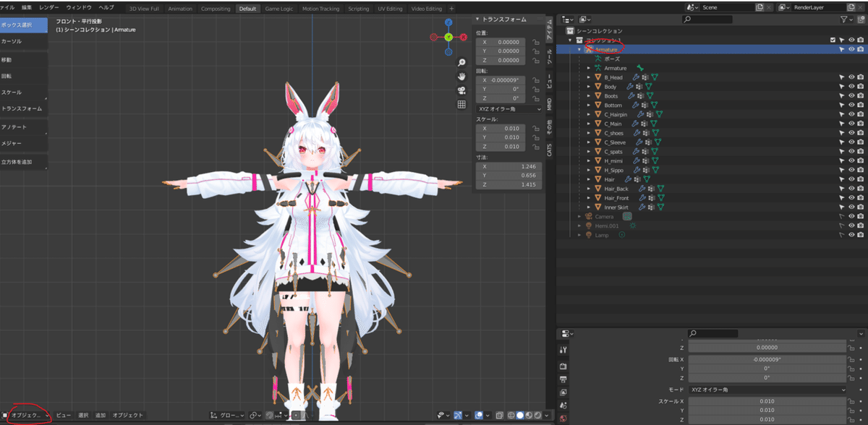The height and width of the screenshot is (425, 868).
Task: Open the XYZ Euler rotation mode dropdown in sidebar
Action: pyautogui.click(x=509, y=108)
